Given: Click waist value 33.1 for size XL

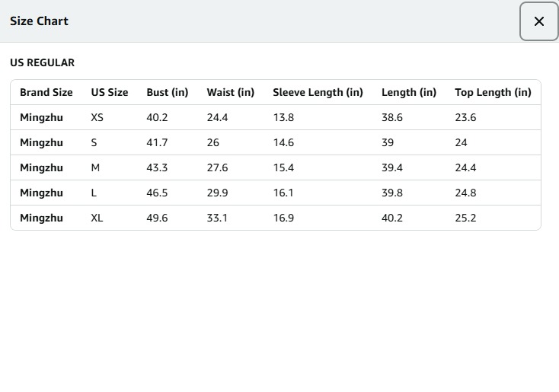Looking at the screenshot, I should coord(217,218).
